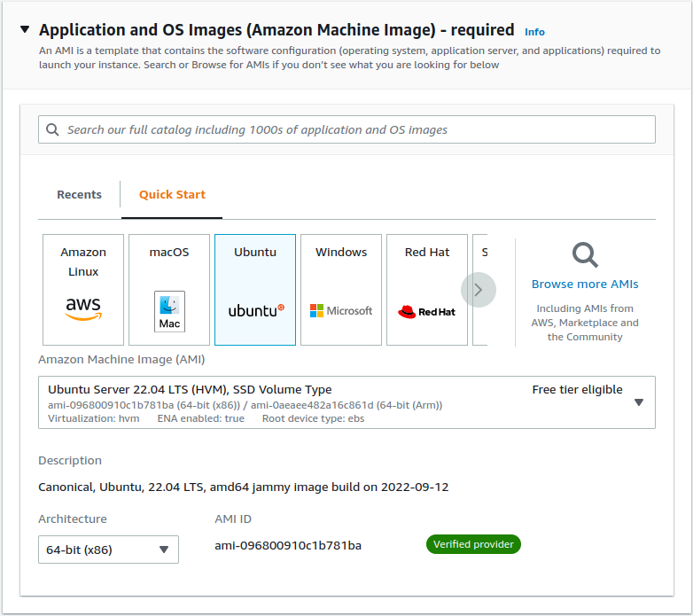Select the Ubuntu AMI tile
Viewport: 693px width, 616px height.
[255, 290]
